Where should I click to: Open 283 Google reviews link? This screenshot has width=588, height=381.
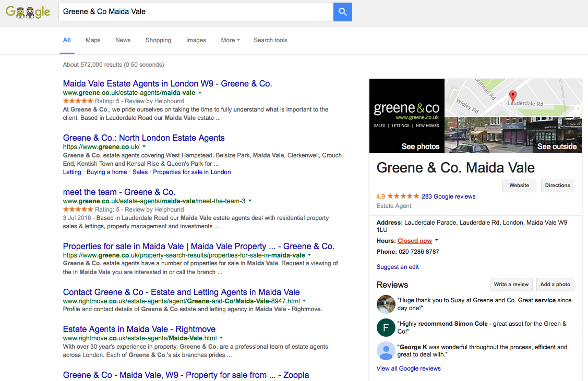pyautogui.click(x=449, y=196)
